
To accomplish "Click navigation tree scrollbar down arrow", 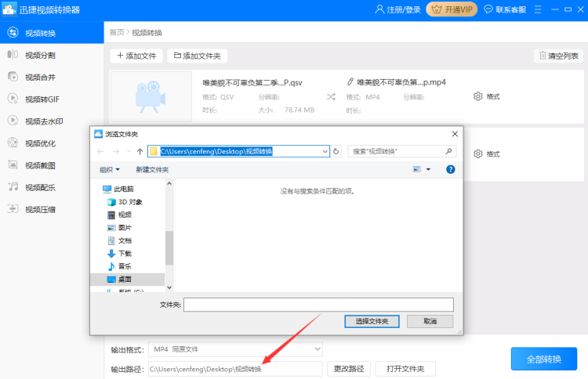I will (x=169, y=287).
